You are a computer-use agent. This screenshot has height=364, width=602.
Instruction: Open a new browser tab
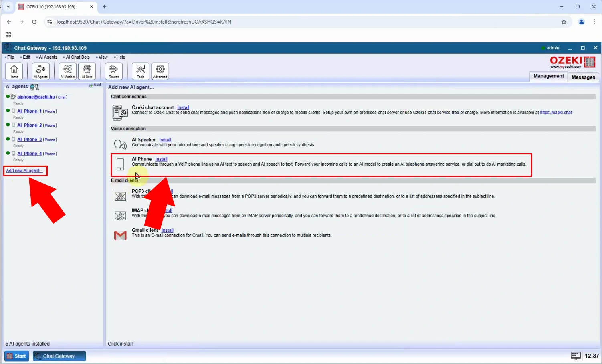104,6
